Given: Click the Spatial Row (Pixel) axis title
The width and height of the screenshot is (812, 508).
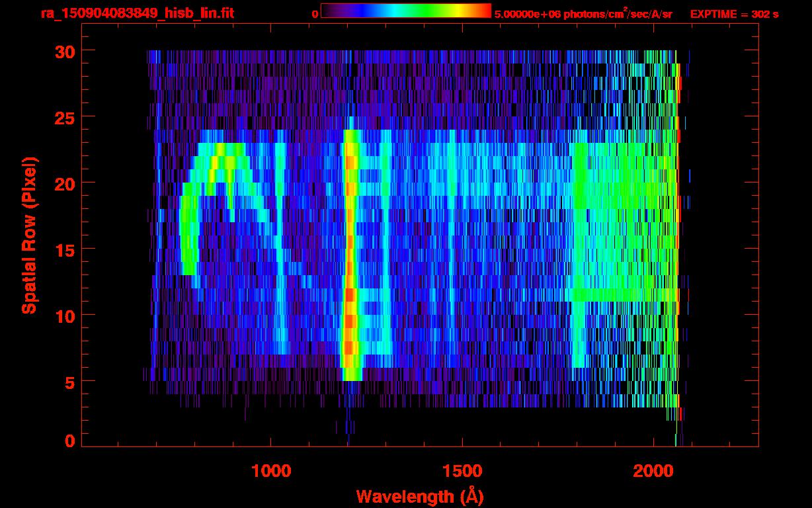Looking at the screenshot, I should coord(29,235).
